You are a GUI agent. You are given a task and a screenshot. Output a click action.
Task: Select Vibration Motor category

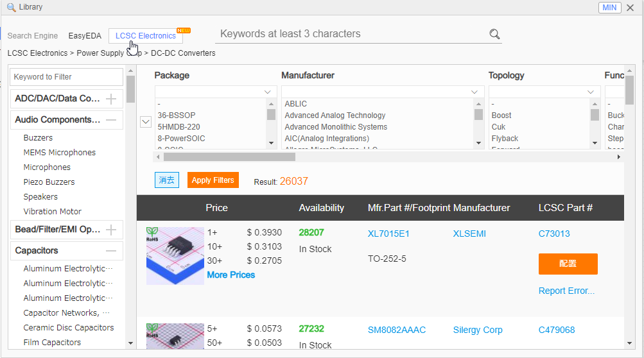click(52, 212)
